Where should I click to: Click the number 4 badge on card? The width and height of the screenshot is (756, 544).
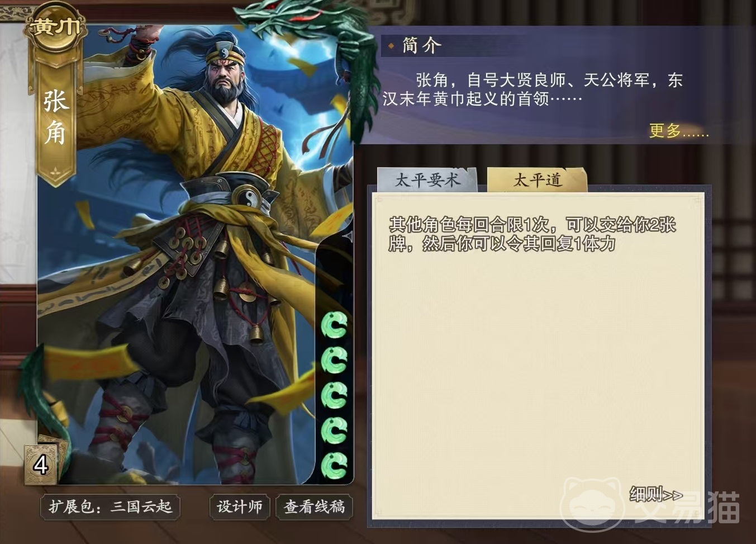point(41,465)
